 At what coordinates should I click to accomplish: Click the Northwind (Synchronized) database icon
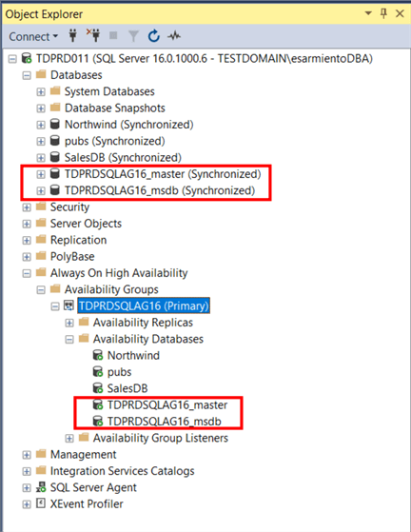point(55,124)
